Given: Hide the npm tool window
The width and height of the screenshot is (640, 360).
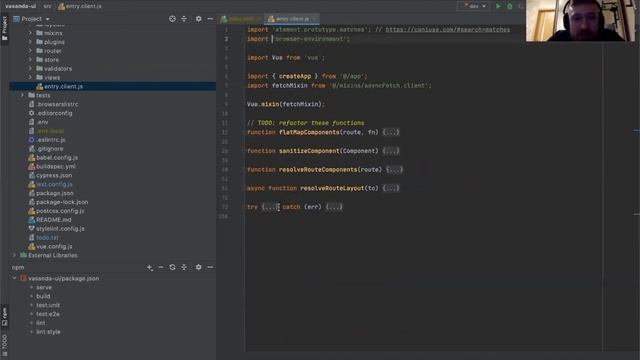Looking at the screenshot, I should click(x=210, y=267).
